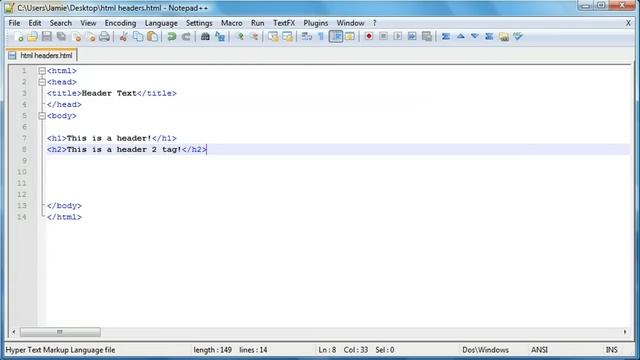Redo the edit with the grey arrow
This screenshot has width=640, height=360.
click(186, 37)
